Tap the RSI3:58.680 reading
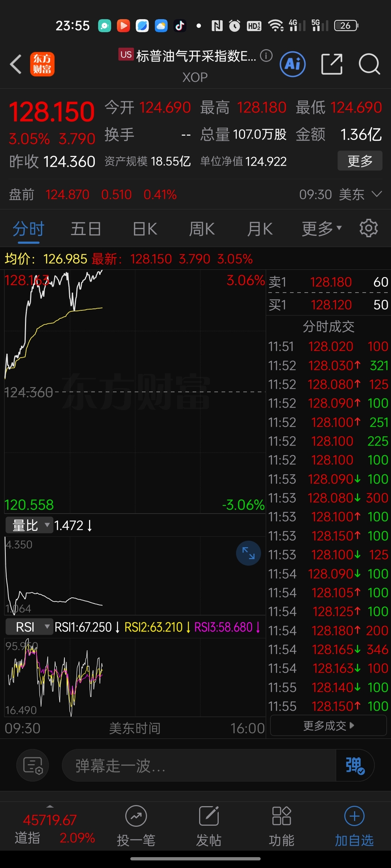 (x=227, y=627)
